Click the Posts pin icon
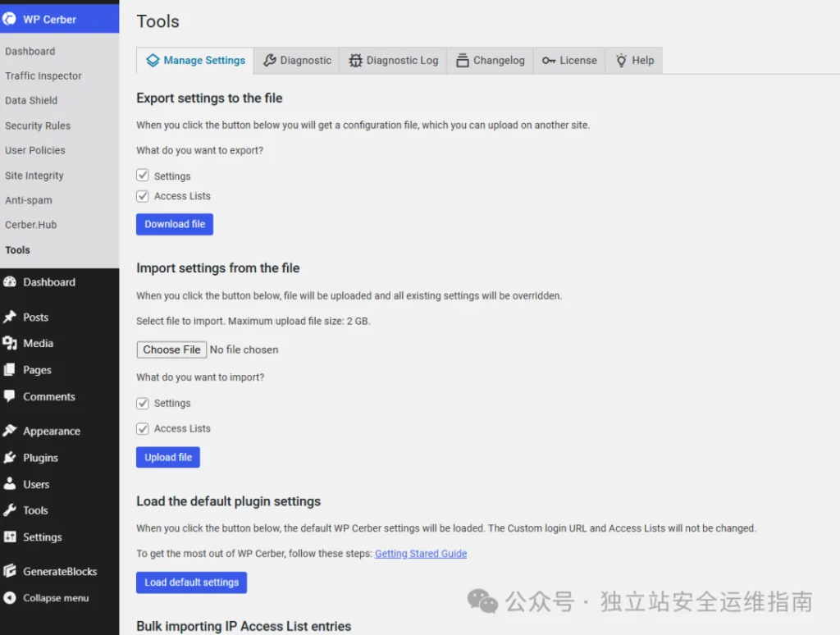 (x=10, y=317)
